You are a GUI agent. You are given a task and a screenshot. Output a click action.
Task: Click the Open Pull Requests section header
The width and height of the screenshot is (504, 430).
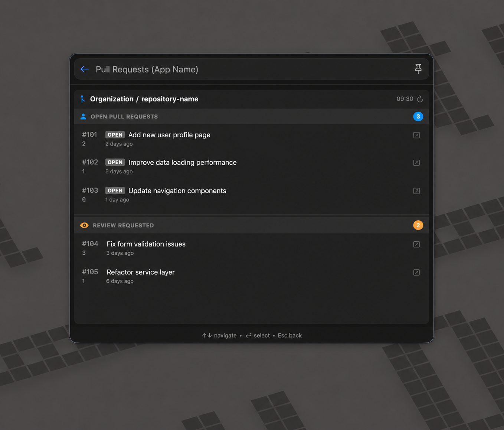[252, 117]
